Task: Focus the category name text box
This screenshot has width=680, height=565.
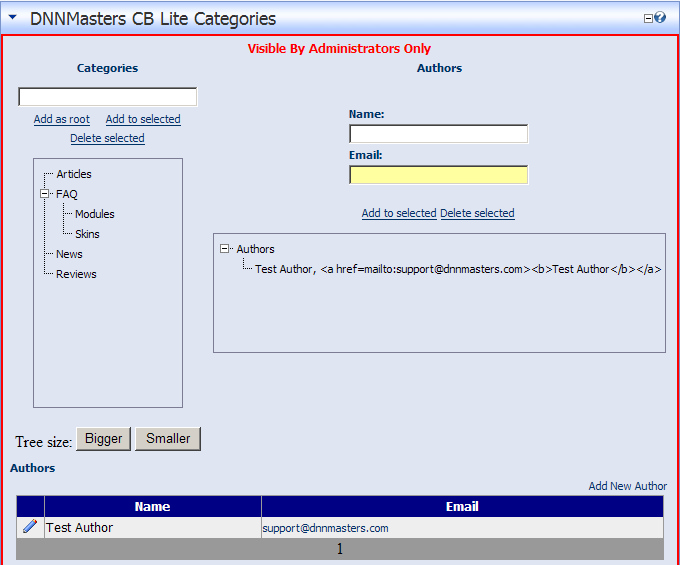Action: [108, 97]
